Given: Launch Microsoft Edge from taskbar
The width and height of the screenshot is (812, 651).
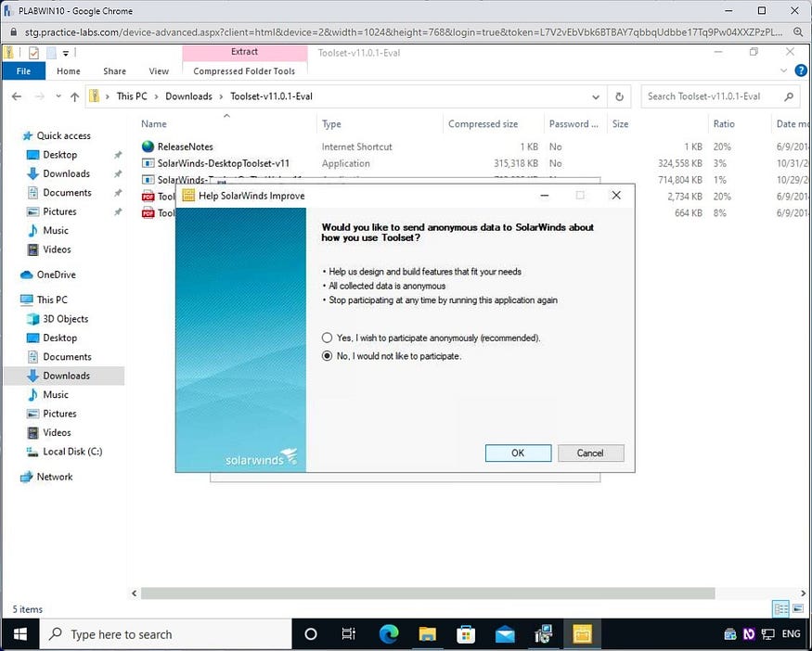Looking at the screenshot, I should (389, 634).
